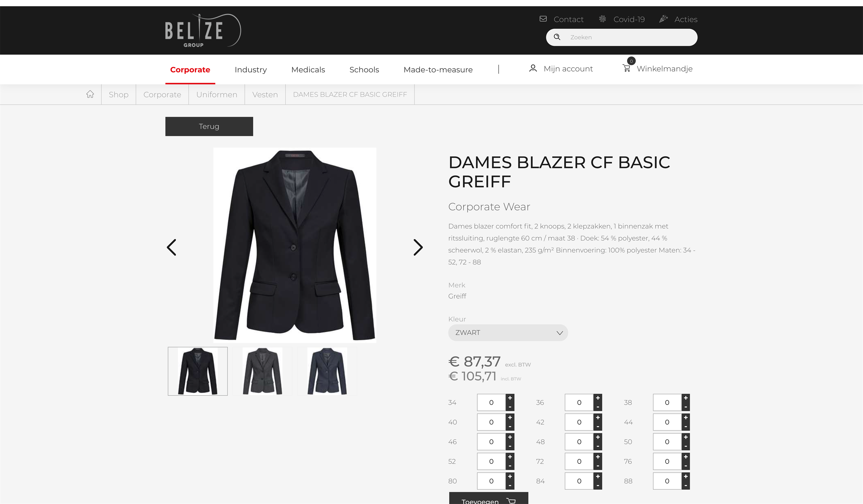Show next product image arrow
Screen dimensions: 863x504
pyautogui.click(x=418, y=247)
